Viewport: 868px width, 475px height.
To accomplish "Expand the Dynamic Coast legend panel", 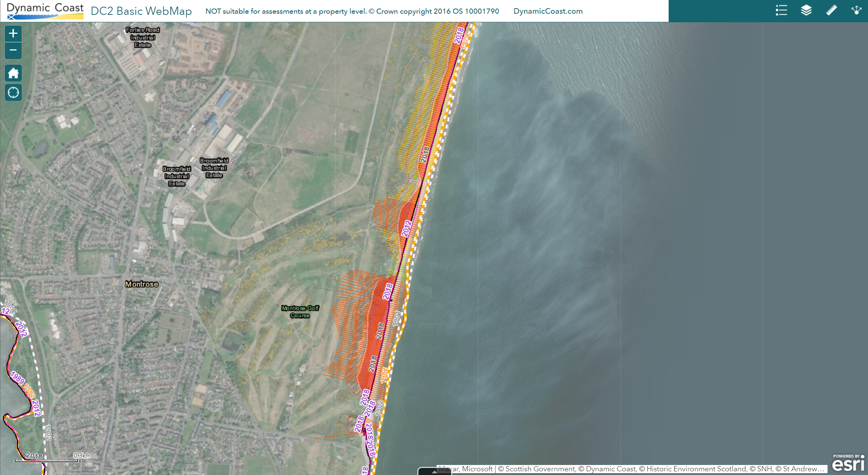I will [x=780, y=10].
